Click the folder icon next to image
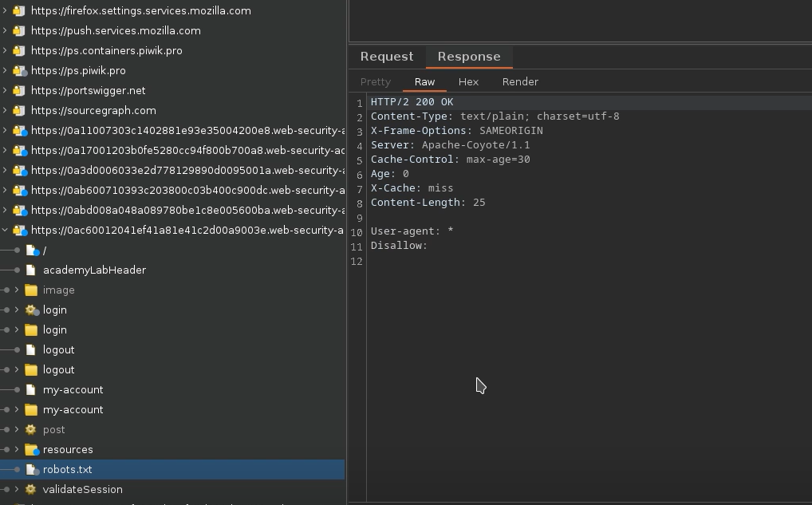 (x=31, y=290)
